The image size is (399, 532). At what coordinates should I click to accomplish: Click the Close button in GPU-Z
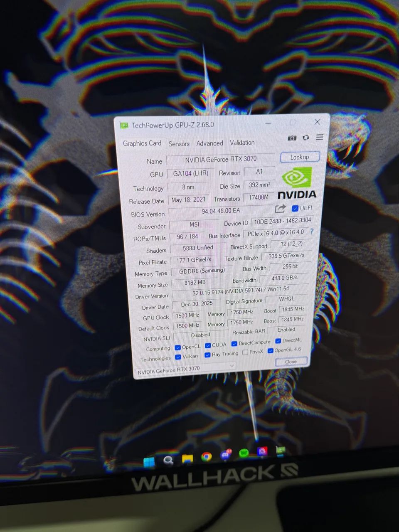click(291, 362)
